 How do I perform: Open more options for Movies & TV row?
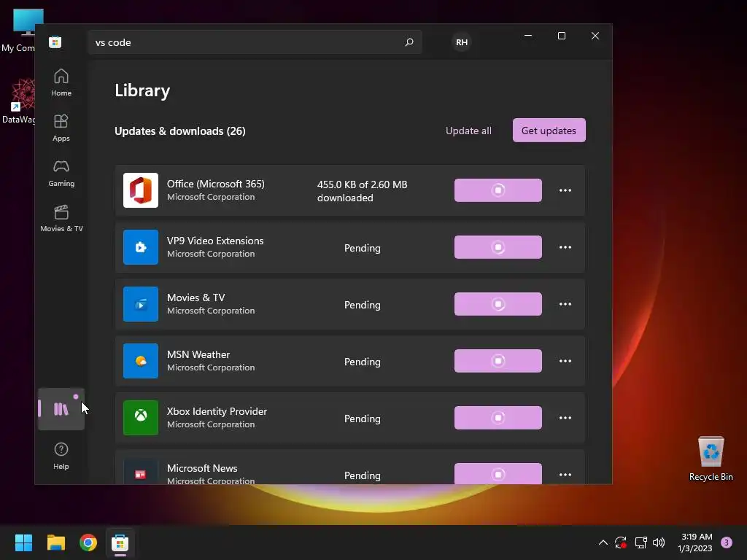click(565, 304)
